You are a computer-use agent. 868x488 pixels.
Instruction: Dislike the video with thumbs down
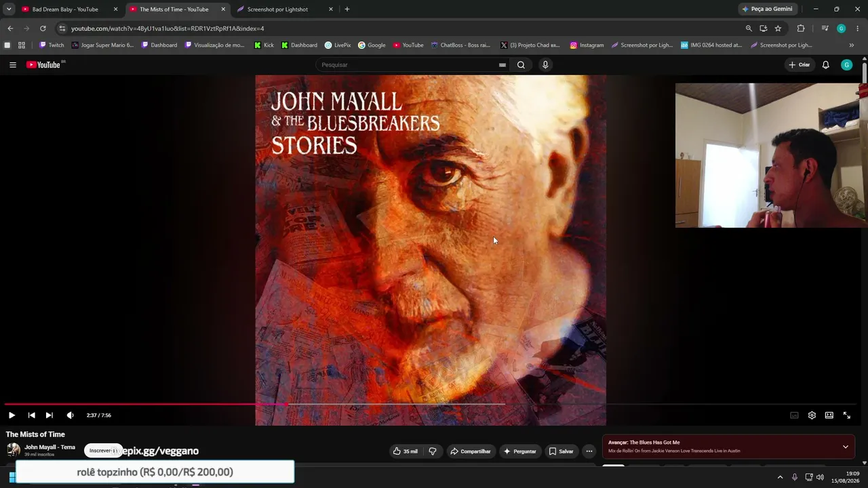pyautogui.click(x=433, y=451)
